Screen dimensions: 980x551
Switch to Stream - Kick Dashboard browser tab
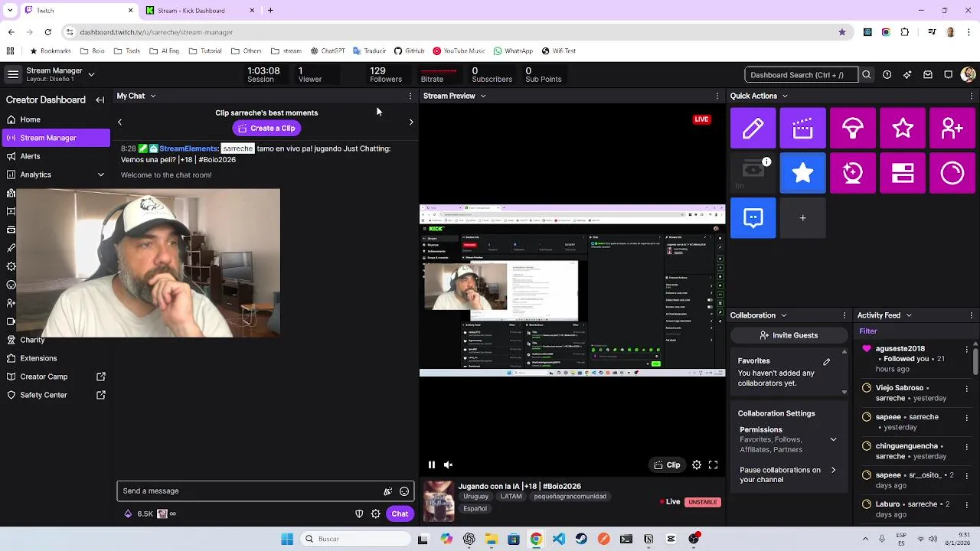coord(201,11)
